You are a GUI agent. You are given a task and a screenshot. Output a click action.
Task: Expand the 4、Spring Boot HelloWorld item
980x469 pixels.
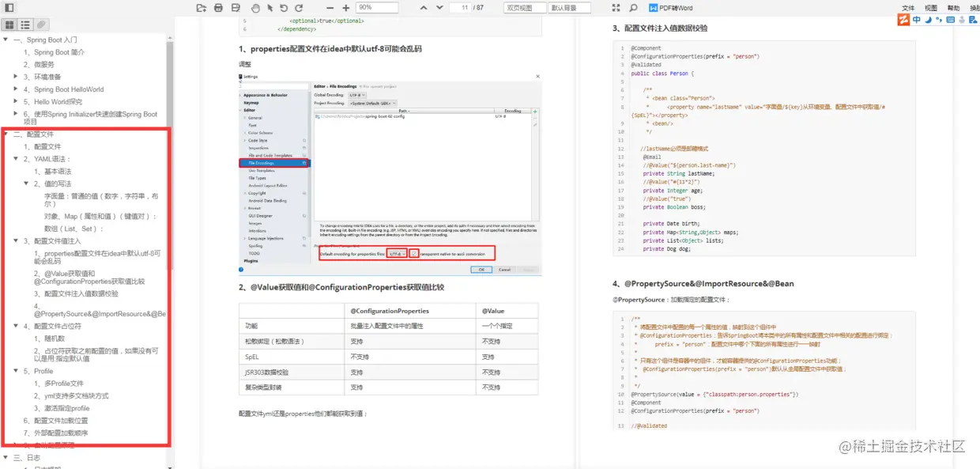coord(16,89)
